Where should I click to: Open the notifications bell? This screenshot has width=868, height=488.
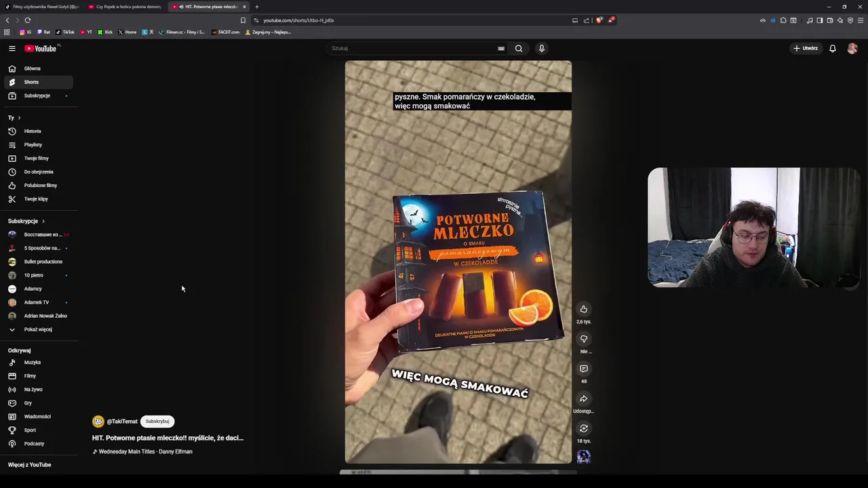click(x=833, y=48)
